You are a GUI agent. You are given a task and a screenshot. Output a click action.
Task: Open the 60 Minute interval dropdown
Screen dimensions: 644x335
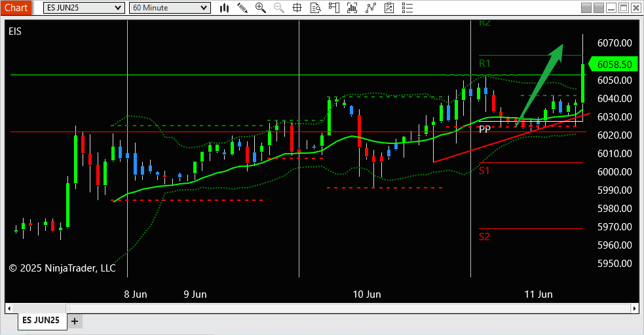[170, 8]
